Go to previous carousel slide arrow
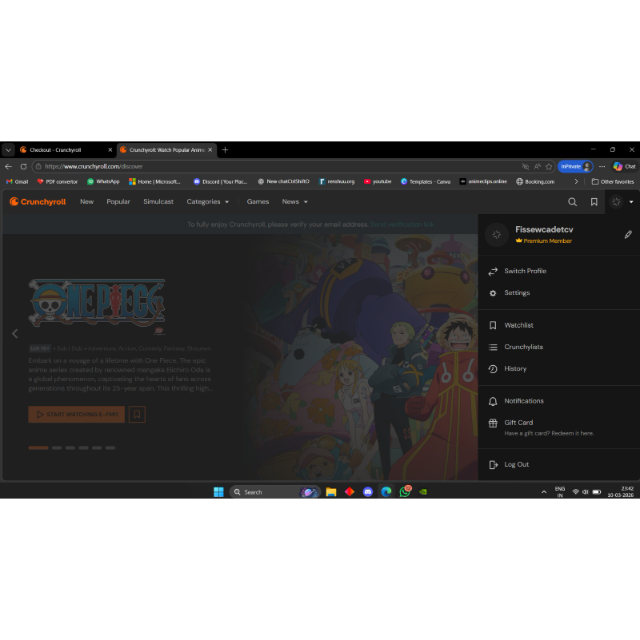 (x=14, y=334)
